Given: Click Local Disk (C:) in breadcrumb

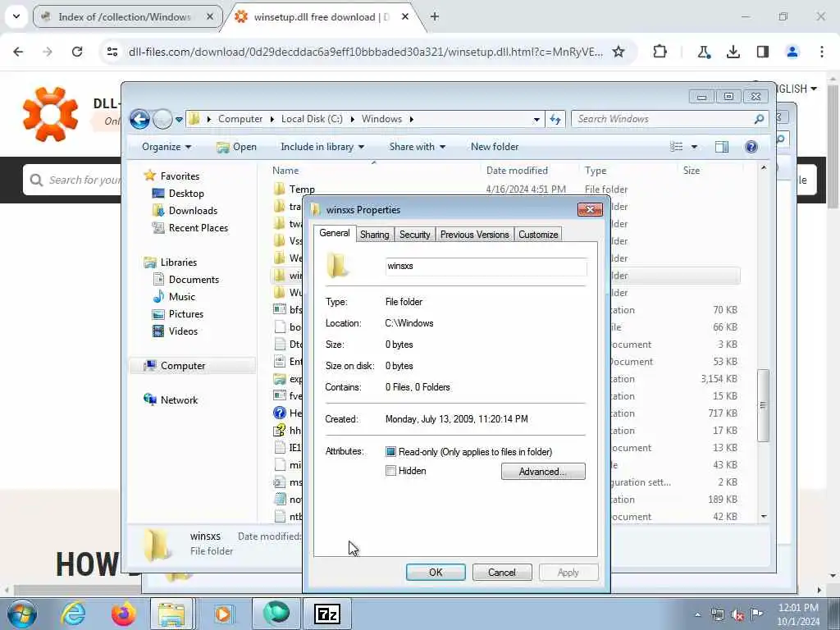Looking at the screenshot, I should tap(312, 119).
